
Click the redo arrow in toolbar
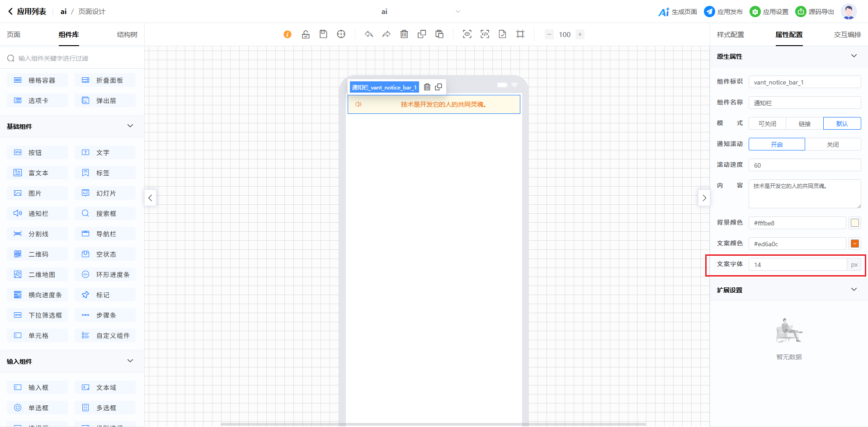[x=387, y=34]
